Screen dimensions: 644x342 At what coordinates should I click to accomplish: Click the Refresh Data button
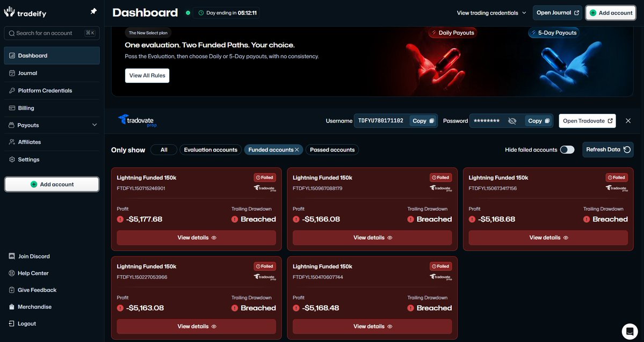[608, 149]
